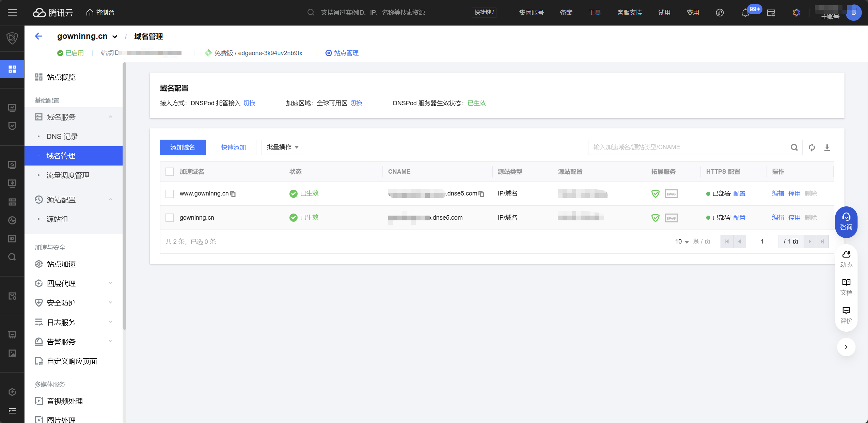Toggle the select-all checkbox in table header
The height and width of the screenshot is (423, 868).
click(x=170, y=172)
